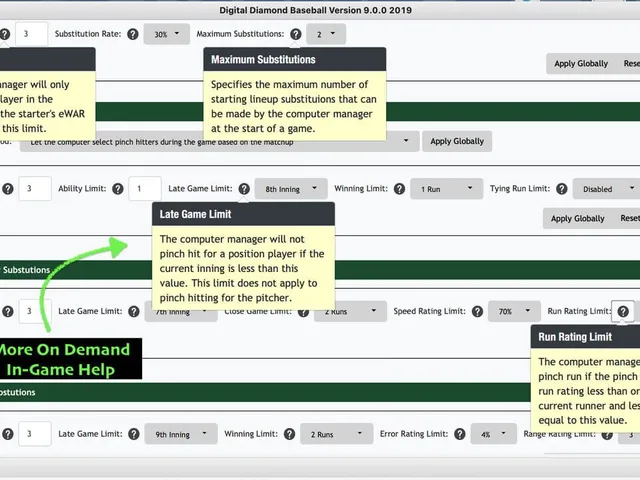The width and height of the screenshot is (640, 480).
Task: Click the 3 field left of Substitution Rate
Action: 31,34
